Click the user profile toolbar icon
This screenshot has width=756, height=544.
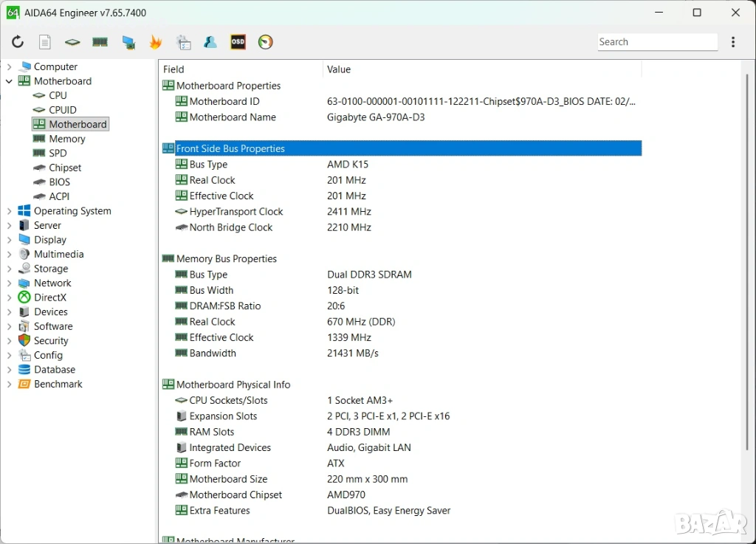210,42
